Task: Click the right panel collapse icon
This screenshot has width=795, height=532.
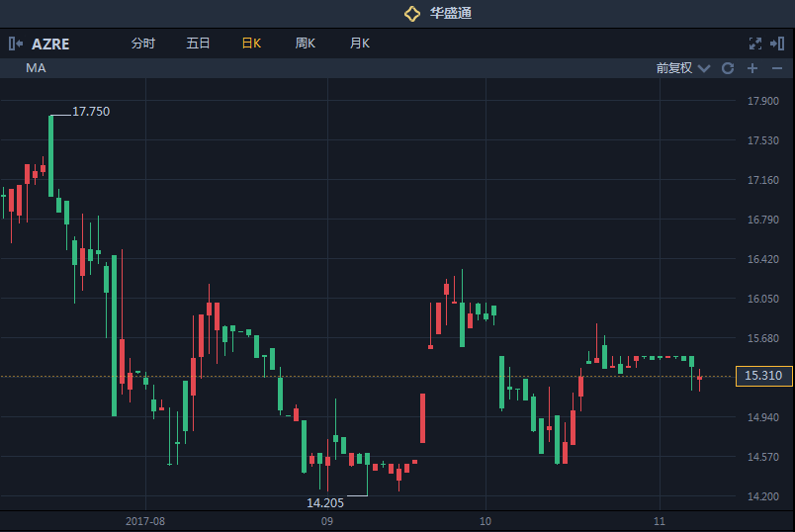Action: (x=777, y=44)
